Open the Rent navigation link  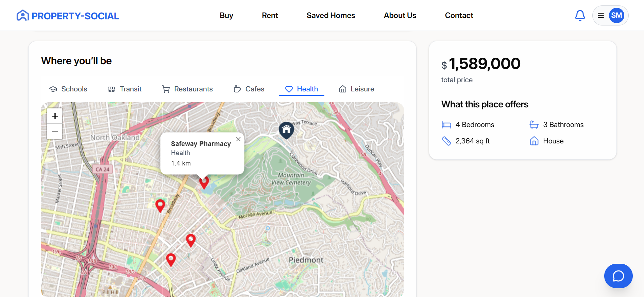[x=270, y=15]
